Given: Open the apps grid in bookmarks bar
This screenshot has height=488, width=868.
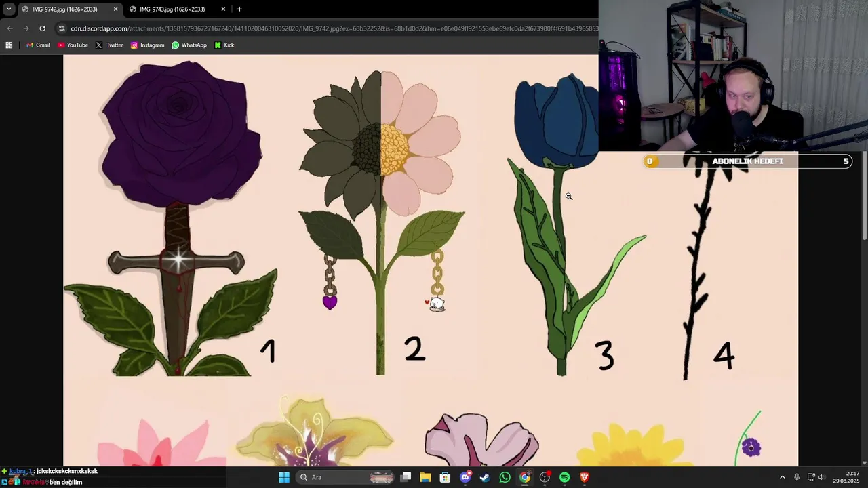Looking at the screenshot, I should click(9, 45).
